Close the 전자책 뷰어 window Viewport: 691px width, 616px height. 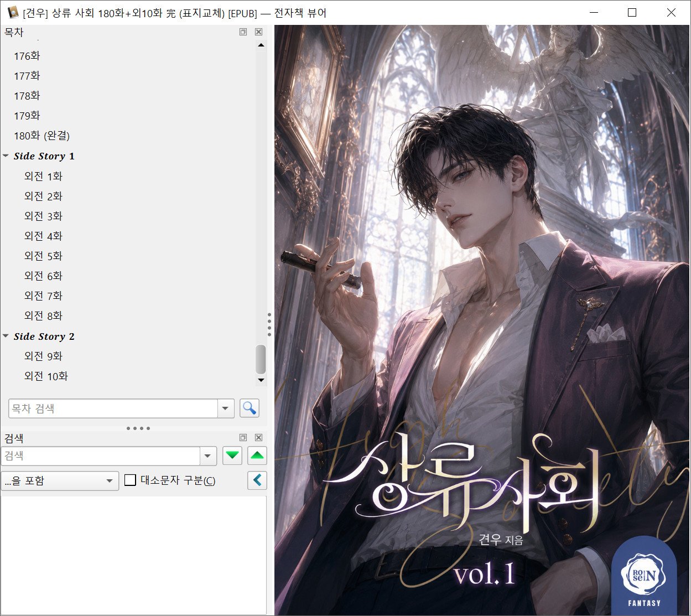coord(671,12)
